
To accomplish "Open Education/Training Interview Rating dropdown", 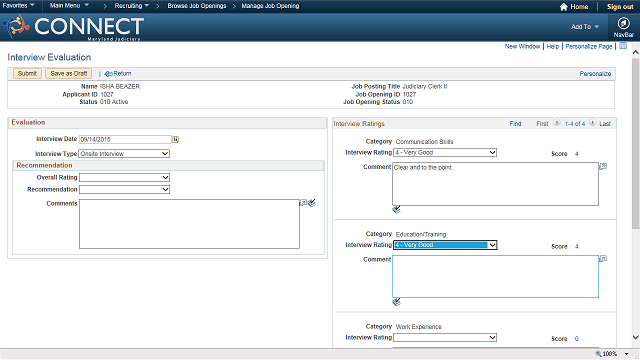I will [492, 245].
